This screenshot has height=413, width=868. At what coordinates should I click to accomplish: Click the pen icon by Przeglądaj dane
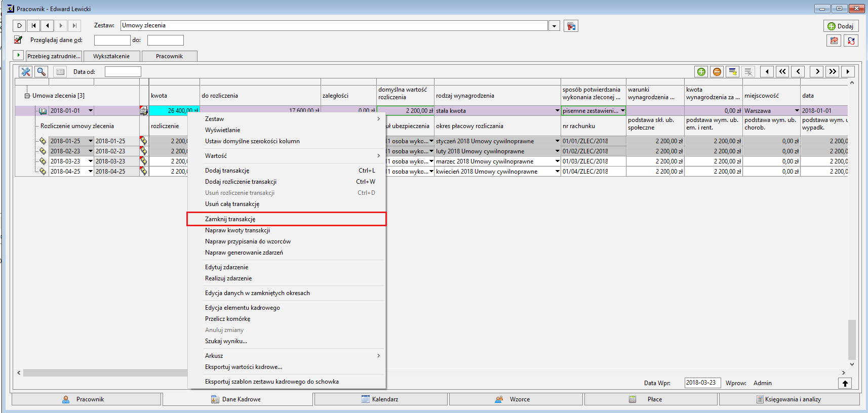(x=18, y=39)
